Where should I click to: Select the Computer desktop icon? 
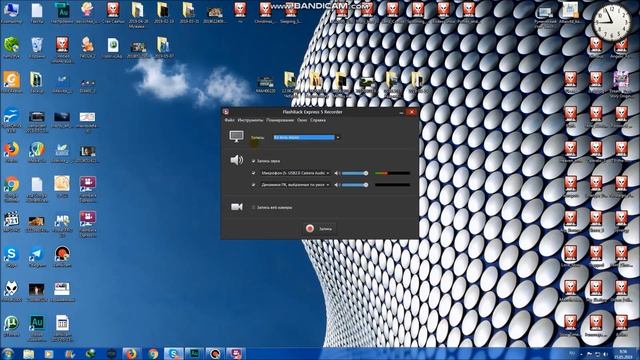(x=11, y=12)
